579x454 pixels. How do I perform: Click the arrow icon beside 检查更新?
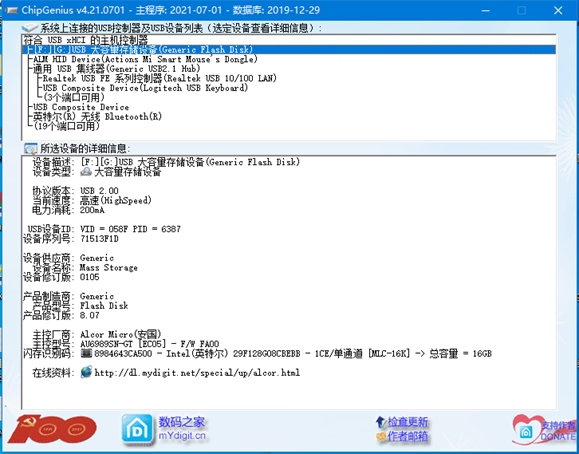[x=380, y=422]
